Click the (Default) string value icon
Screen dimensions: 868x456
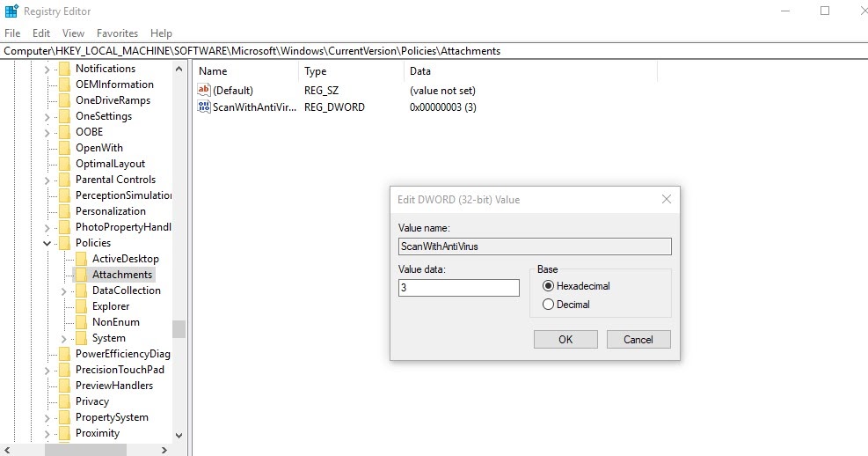point(204,90)
